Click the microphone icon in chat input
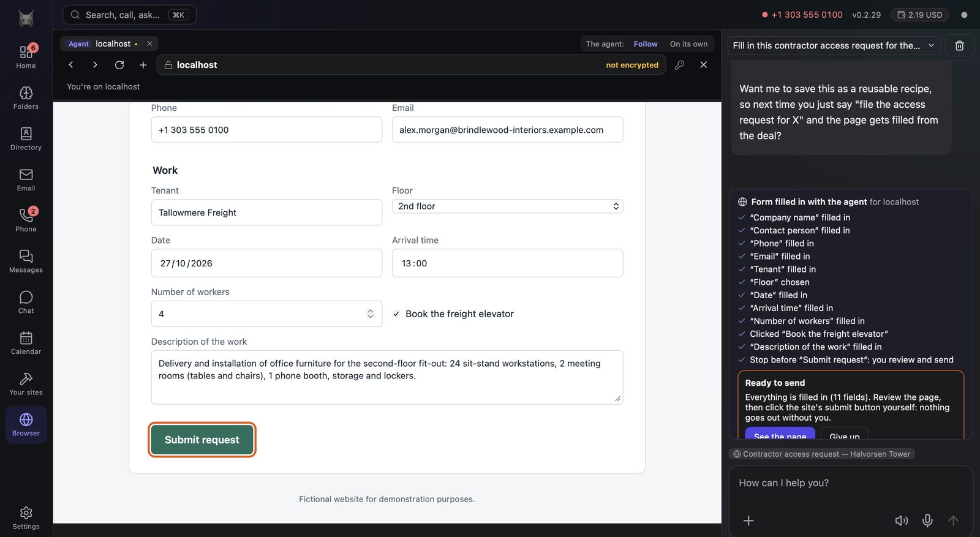Screen dimensions: 980x537 (x=928, y=520)
